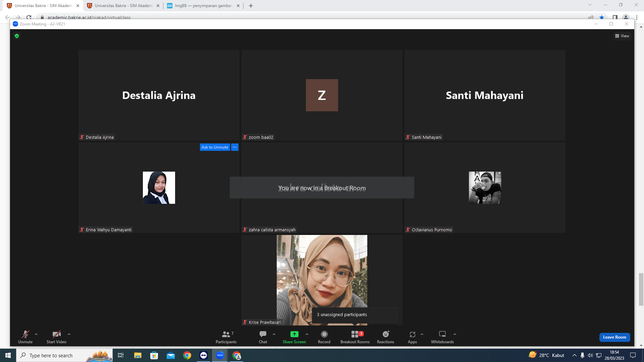Close the ImgBB browser tab
Screen dimensions: 644x362
coord(238,6)
